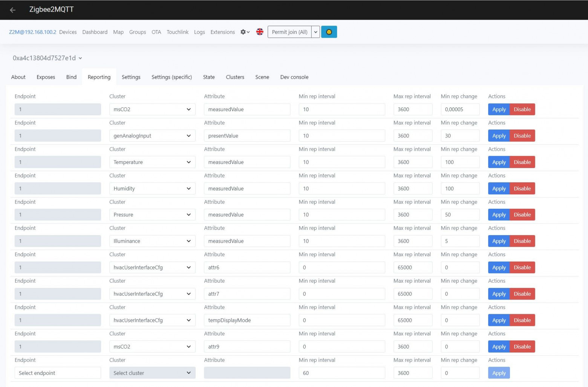Go to the OTA page
The height and width of the screenshot is (387, 588).
tap(156, 32)
